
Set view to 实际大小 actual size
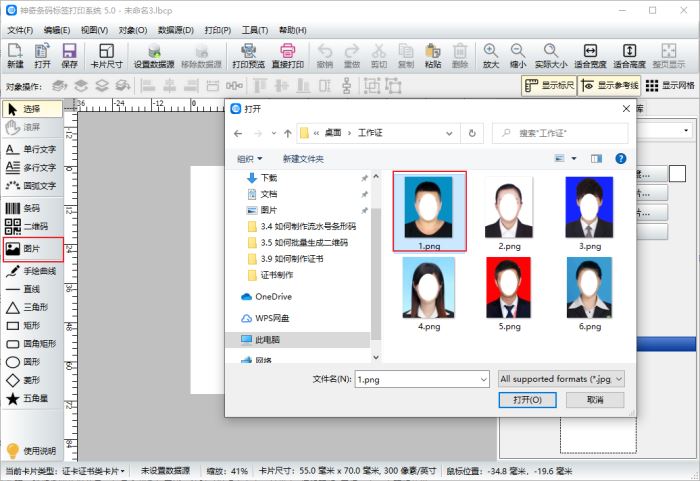(x=551, y=55)
